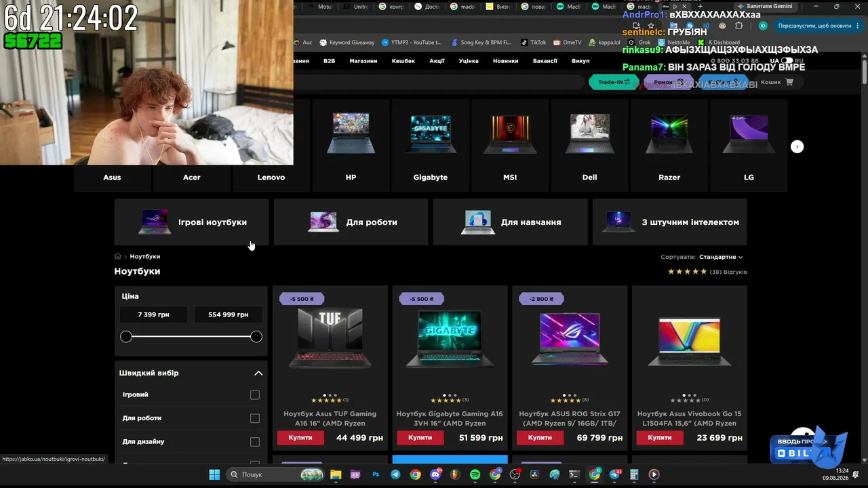
Task: Open the Магазини menu item
Action: pyautogui.click(x=363, y=61)
